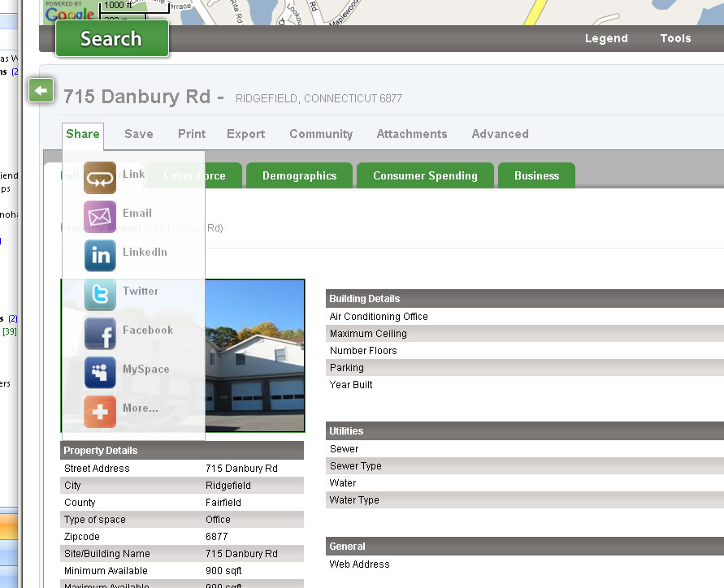This screenshot has width=724, height=588.
Task: Click the Water Type row
Action: pos(525,500)
